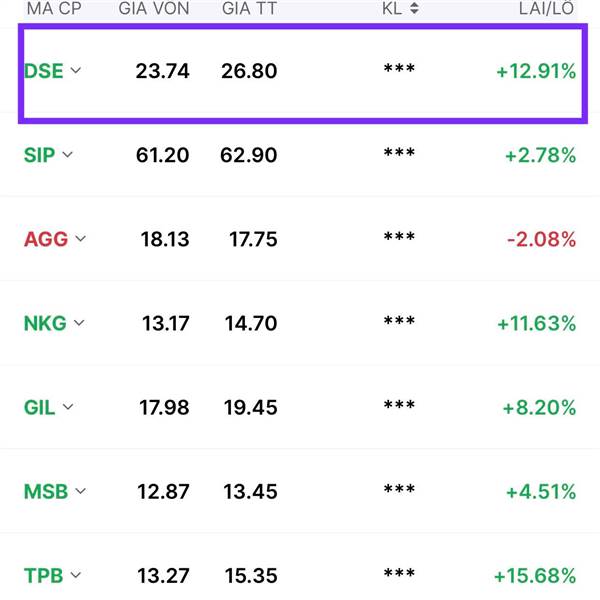Expand the NKG stock row chevron

click(79, 323)
